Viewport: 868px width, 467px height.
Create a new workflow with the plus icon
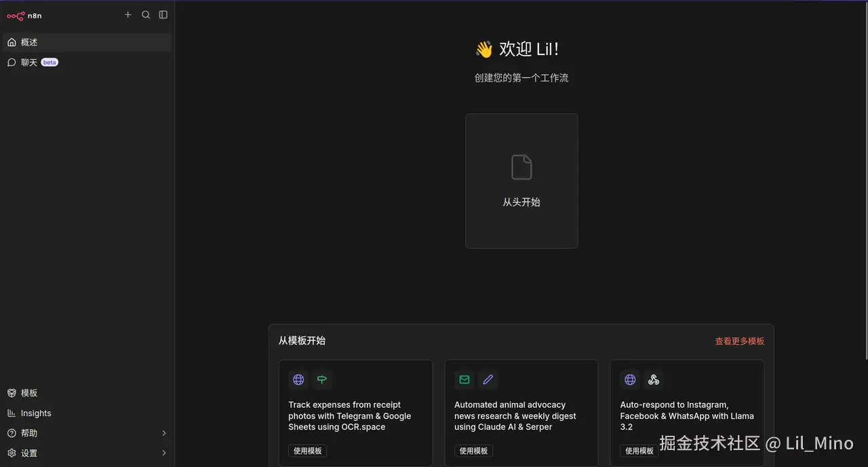click(128, 14)
